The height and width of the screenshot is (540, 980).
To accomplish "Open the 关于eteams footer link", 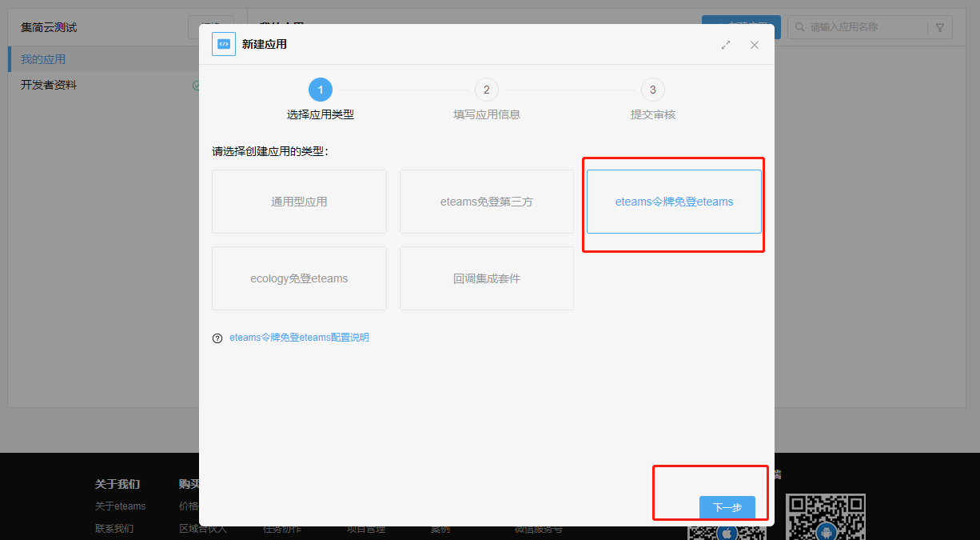I will tap(120, 506).
